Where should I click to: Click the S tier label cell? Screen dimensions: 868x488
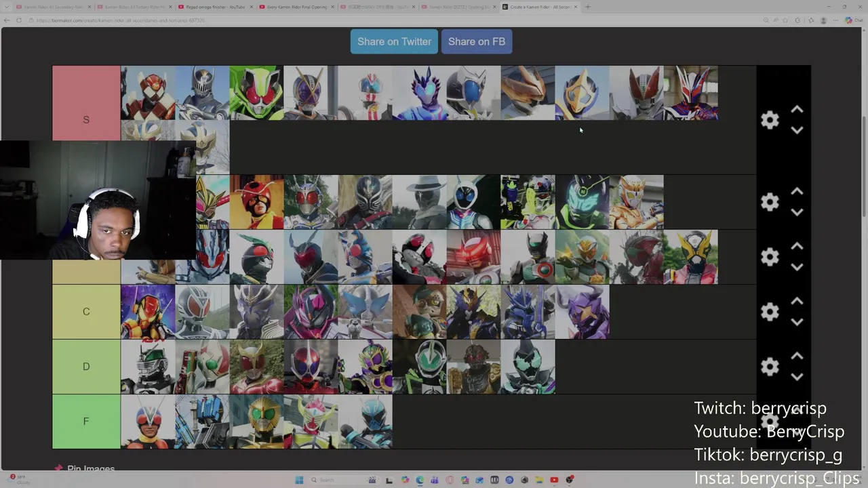86,120
